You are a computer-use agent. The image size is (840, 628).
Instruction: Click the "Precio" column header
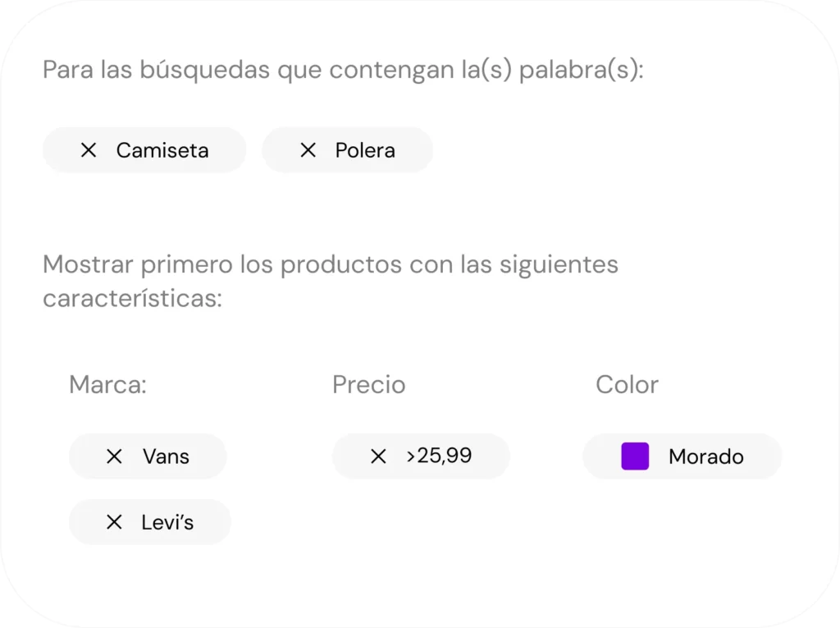coord(368,384)
